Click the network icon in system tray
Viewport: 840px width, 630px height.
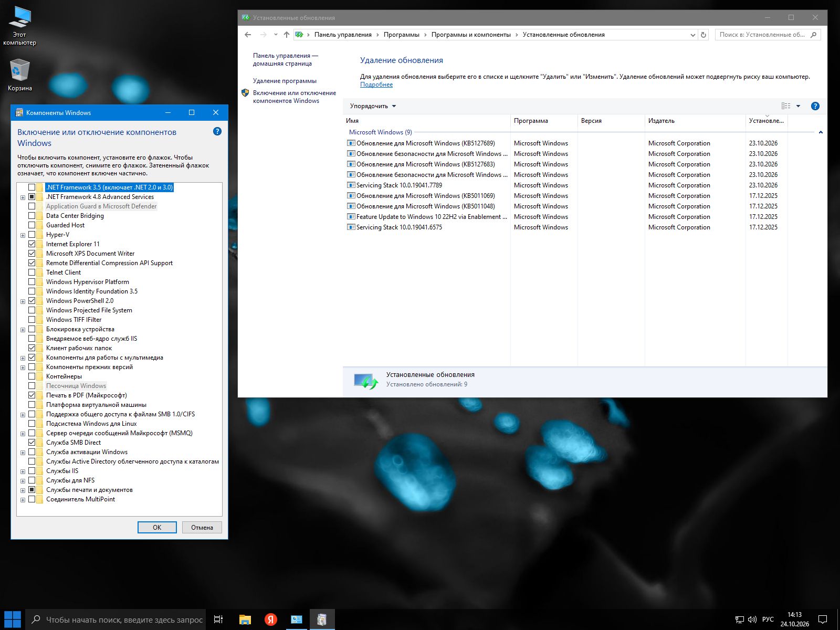pyautogui.click(x=739, y=619)
